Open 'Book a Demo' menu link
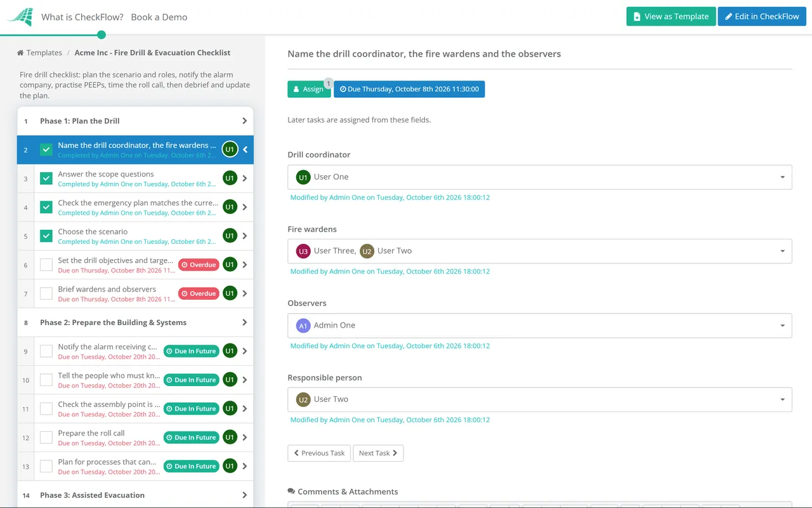812x508 pixels. (x=159, y=17)
